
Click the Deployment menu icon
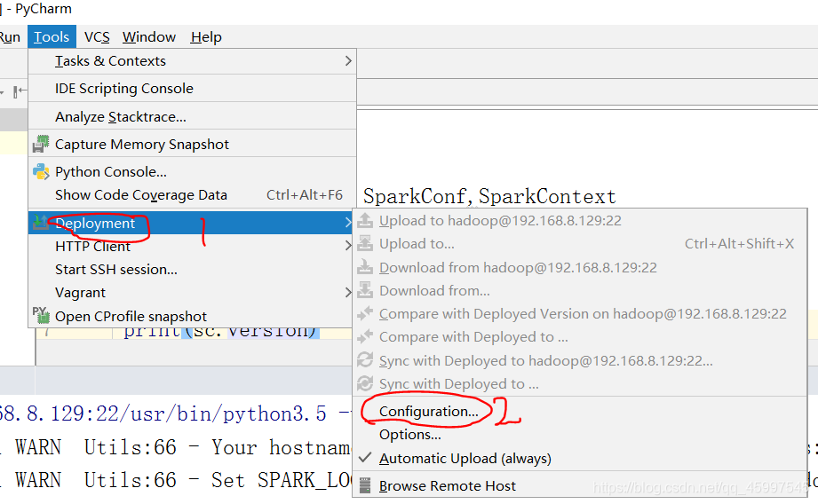(41, 223)
